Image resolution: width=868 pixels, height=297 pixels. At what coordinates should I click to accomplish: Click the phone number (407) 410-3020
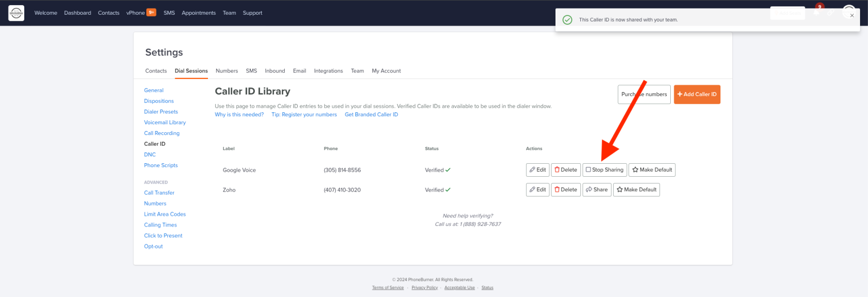point(342,190)
